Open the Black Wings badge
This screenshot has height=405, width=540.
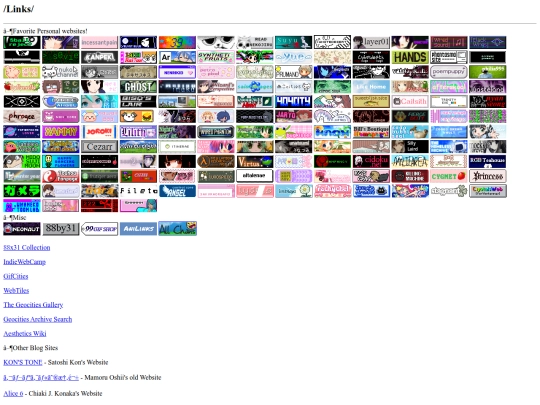click(488, 42)
